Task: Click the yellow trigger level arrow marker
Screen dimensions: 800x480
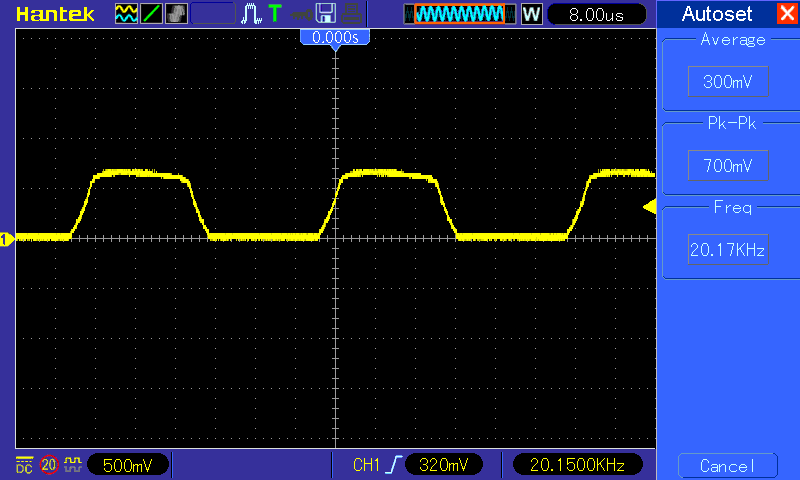Action: click(649, 207)
